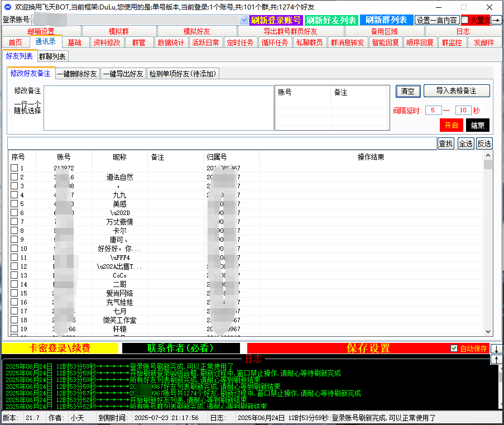This screenshot has width=504, height=425.
Task: Click the 修改备注 text area
Action: 159,108
